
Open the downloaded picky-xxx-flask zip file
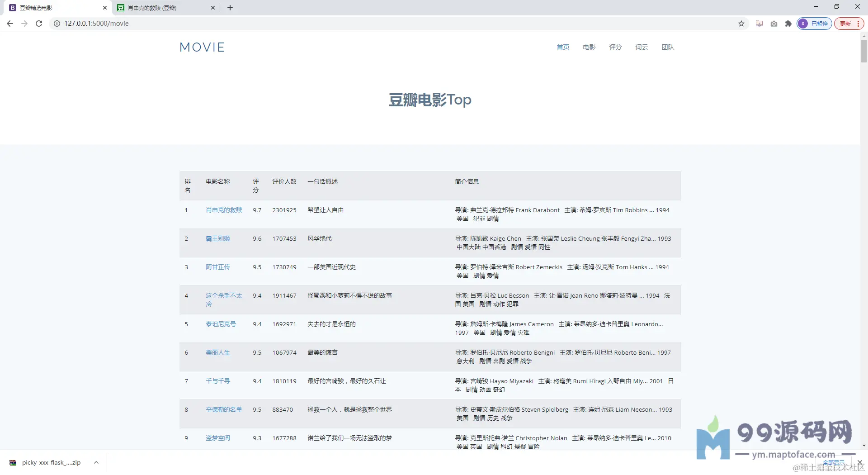[x=45, y=462]
